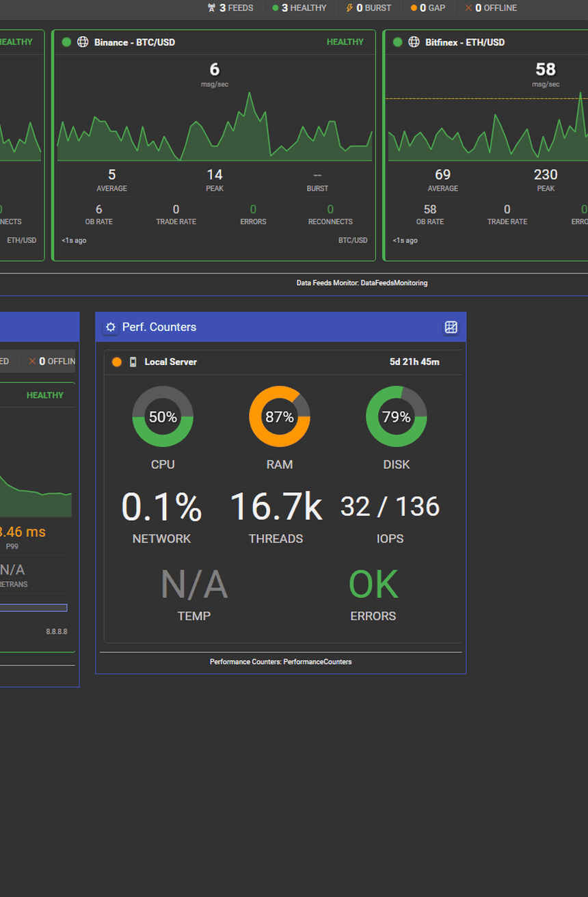This screenshot has width=588, height=897.
Task: Click the green status dot on the Binance card
Action: coord(66,42)
